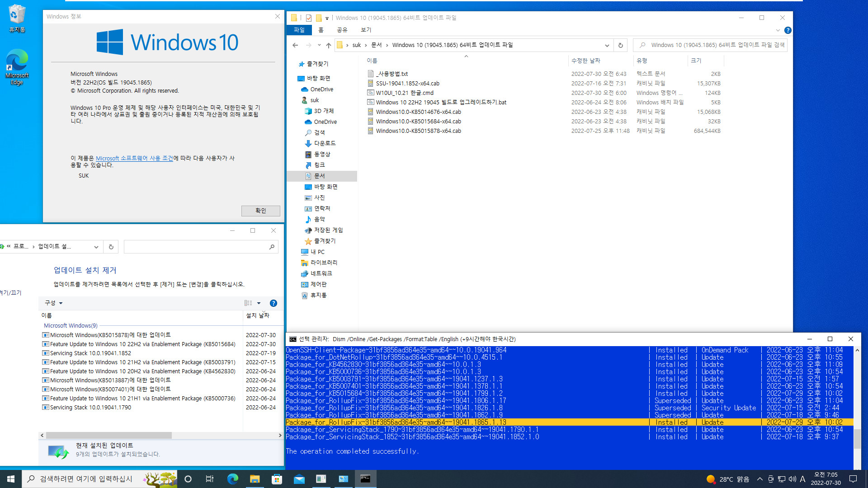Viewport: 868px width, 488px height.
Task: Open the 파일 tab in File Explorer
Action: point(299,30)
